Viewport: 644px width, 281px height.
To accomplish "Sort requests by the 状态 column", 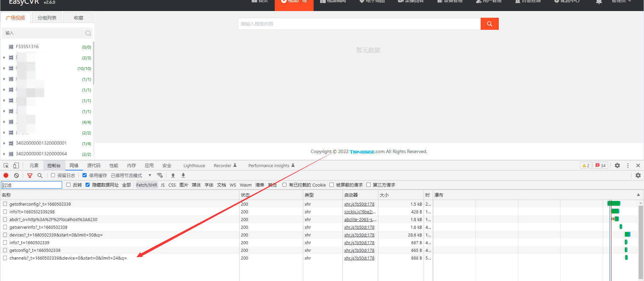I will coord(271,195).
